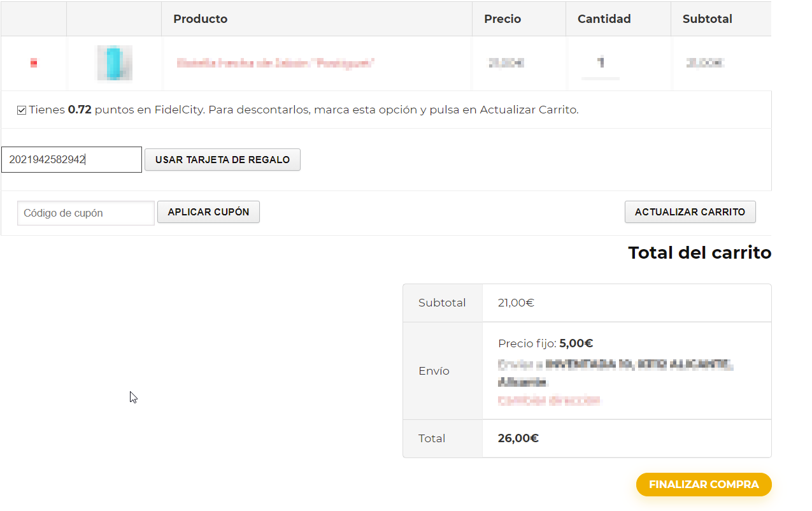This screenshot has width=812, height=511.
Task: Click the Precio fijo 5,00€ shipping option
Action: (545, 343)
